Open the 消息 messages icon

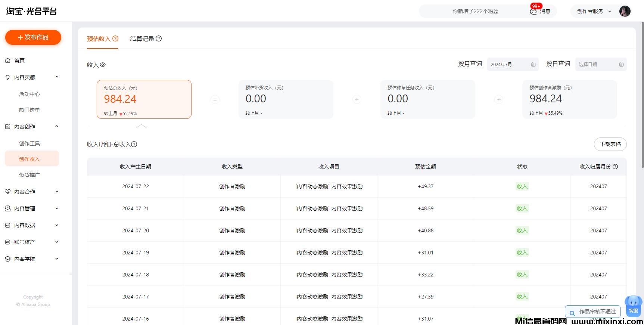tap(534, 11)
